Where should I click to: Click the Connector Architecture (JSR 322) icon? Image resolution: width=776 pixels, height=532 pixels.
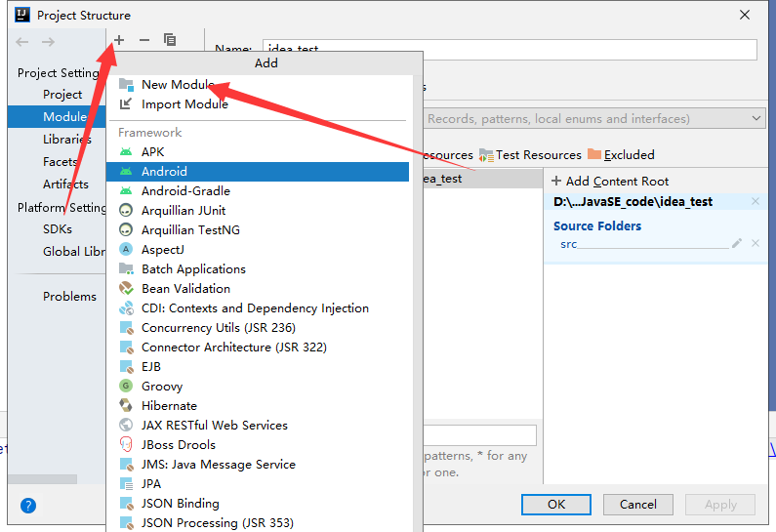point(126,348)
